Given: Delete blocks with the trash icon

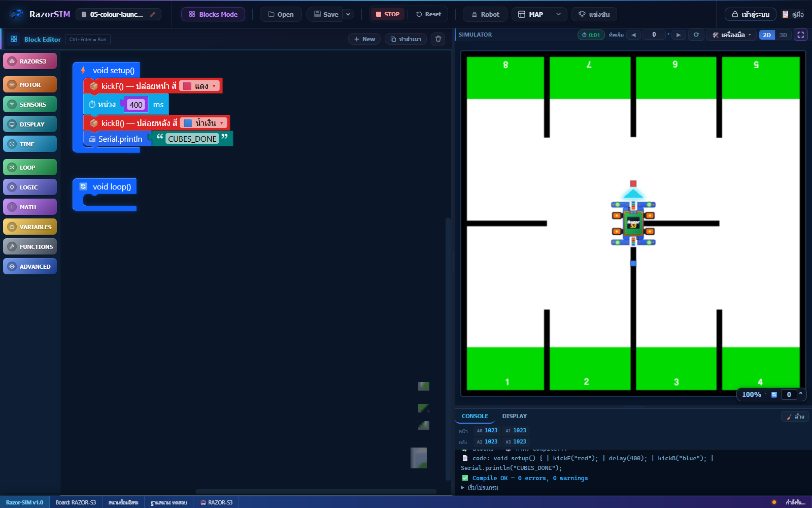Looking at the screenshot, I should pyautogui.click(x=438, y=39).
